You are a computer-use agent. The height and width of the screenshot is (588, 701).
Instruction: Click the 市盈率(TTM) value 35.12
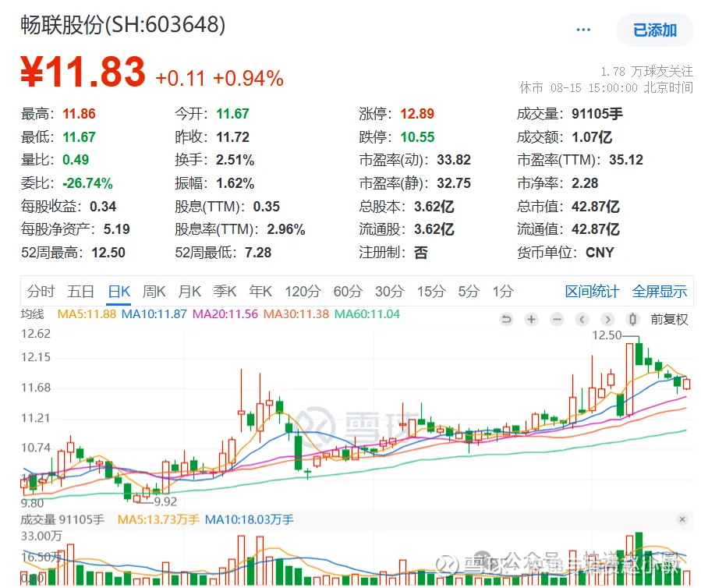[x=626, y=160]
